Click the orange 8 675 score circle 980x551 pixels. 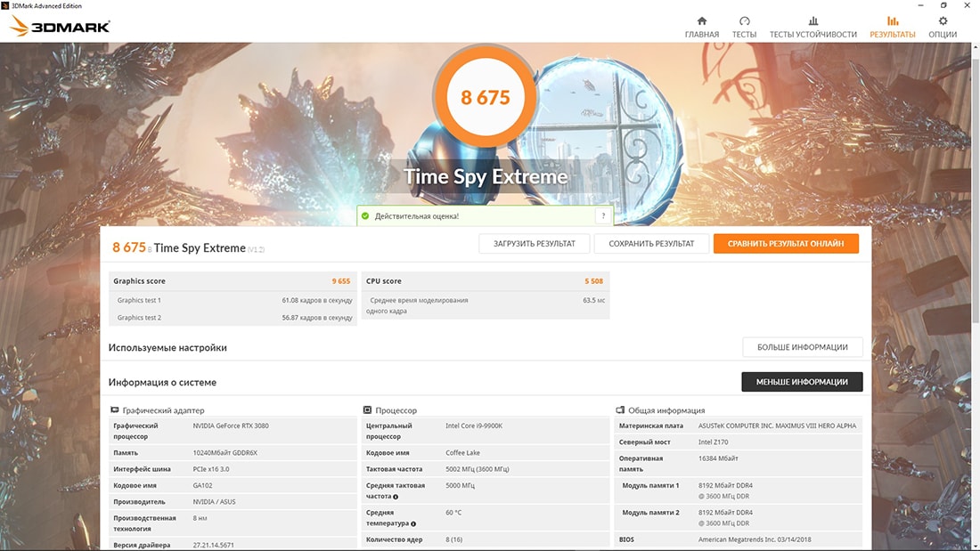(485, 97)
